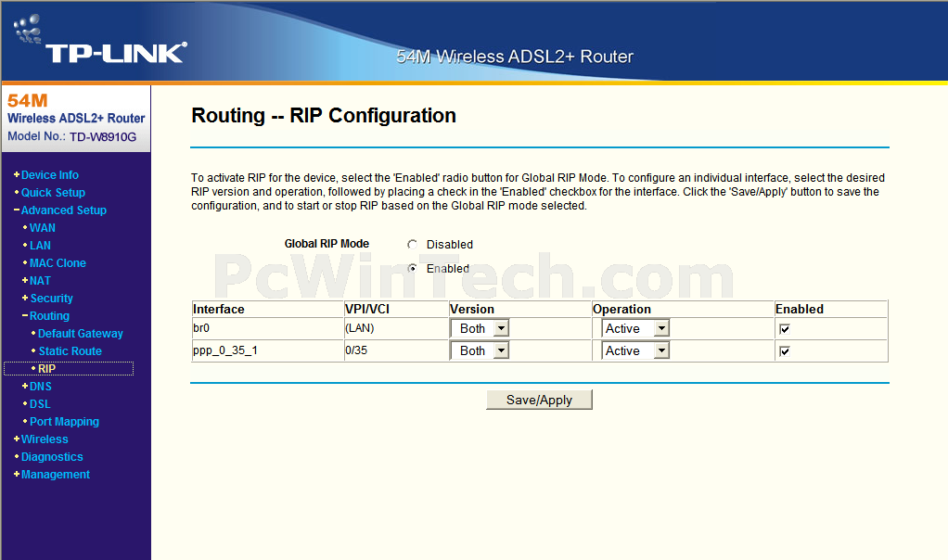This screenshot has height=560, width=948.
Task: Click the 54M Wireless ADSL2+ Router banner title
Action: (515, 57)
